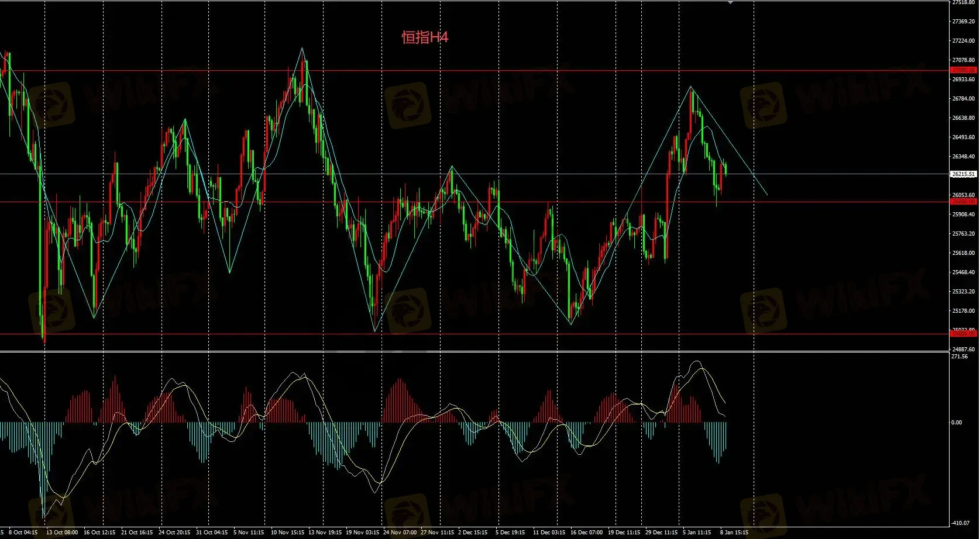
Task: Click the red 25000.00 level price tag
Action: click(x=964, y=334)
